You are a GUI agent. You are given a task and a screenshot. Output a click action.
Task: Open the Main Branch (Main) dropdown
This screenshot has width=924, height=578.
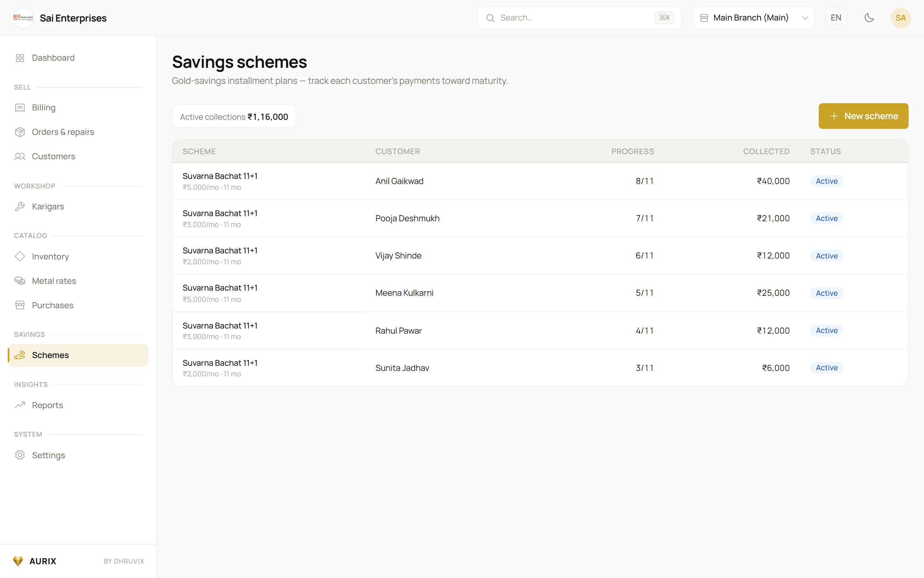[x=753, y=18]
